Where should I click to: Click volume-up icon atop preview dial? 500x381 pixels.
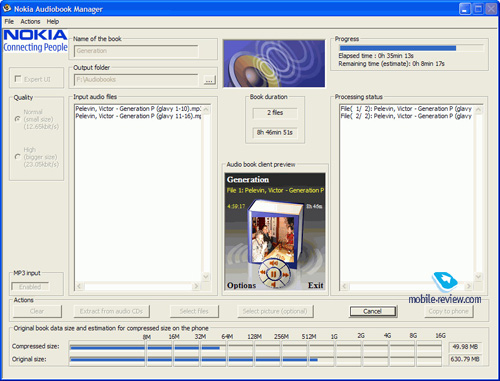[274, 263]
